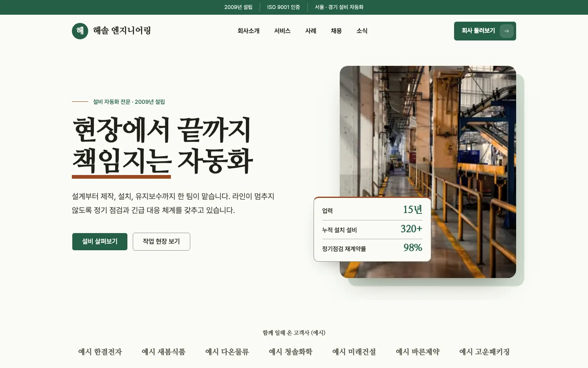The height and width of the screenshot is (368, 588).
Task: Click the 설비 살펴보기 button
Action: [x=100, y=242]
